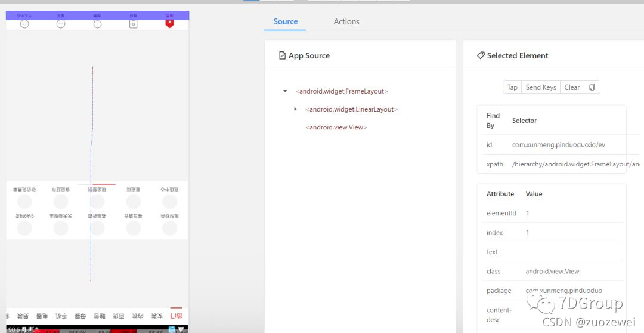Select the 名品折扣 placeholder circle icon
This screenshot has height=333, width=644.
(97, 228)
